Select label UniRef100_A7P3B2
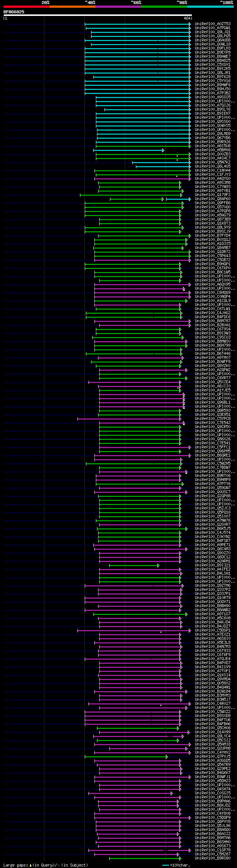The height and width of the screenshot is (868, 237). (213, 93)
